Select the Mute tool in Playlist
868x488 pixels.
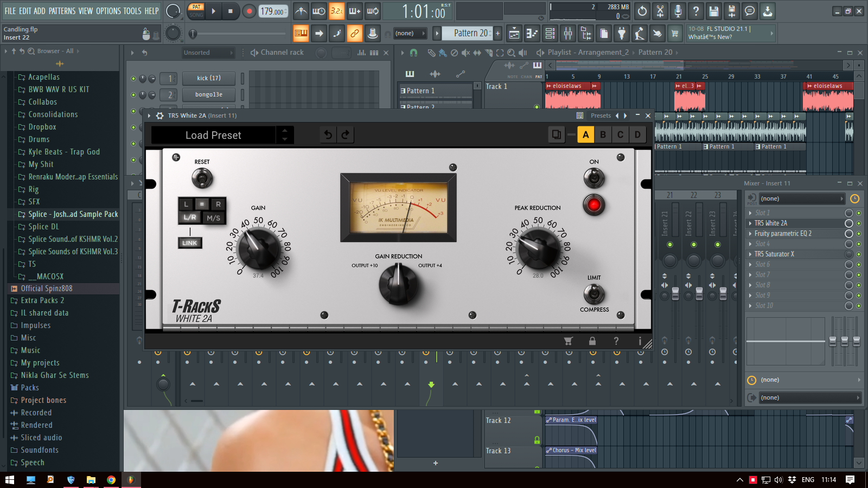click(465, 53)
